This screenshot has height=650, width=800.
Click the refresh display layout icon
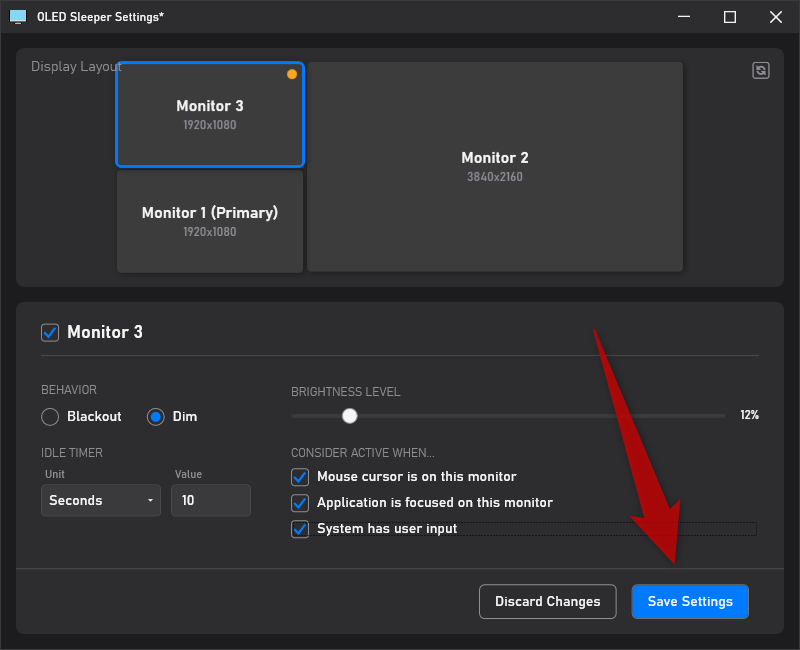[x=761, y=70]
